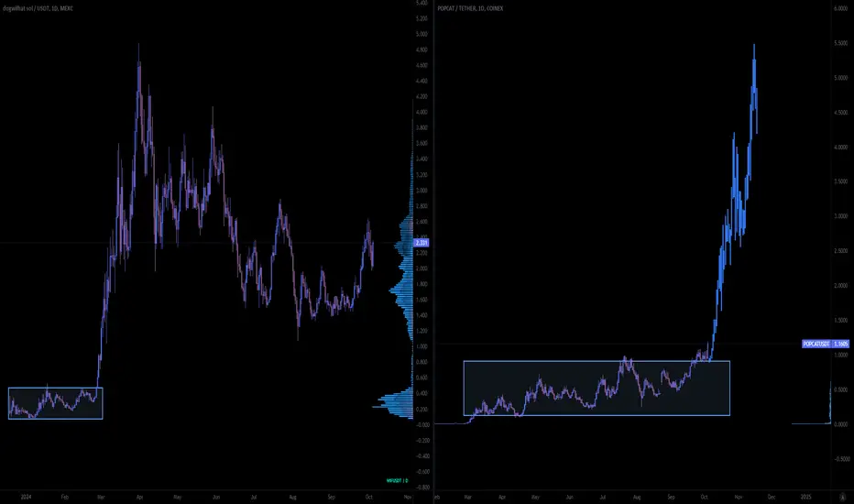Click the Apr label on dogwifhat time axis

(x=139, y=497)
